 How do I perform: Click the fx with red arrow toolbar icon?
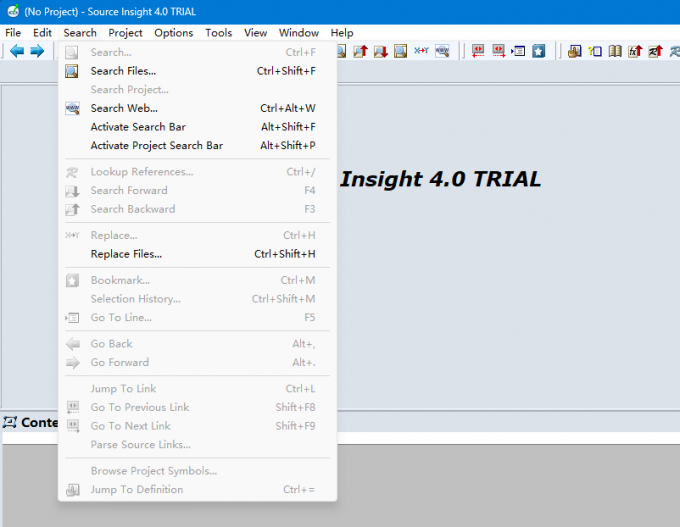(x=635, y=51)
